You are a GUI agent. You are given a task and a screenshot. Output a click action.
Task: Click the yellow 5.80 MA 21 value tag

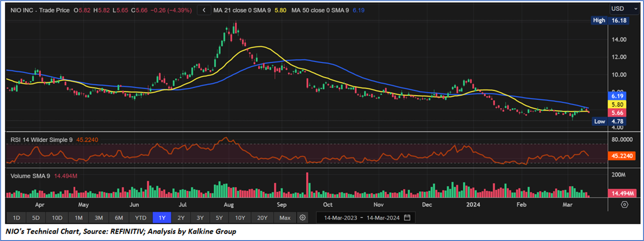pyautogui.click(x=618, y=105)
